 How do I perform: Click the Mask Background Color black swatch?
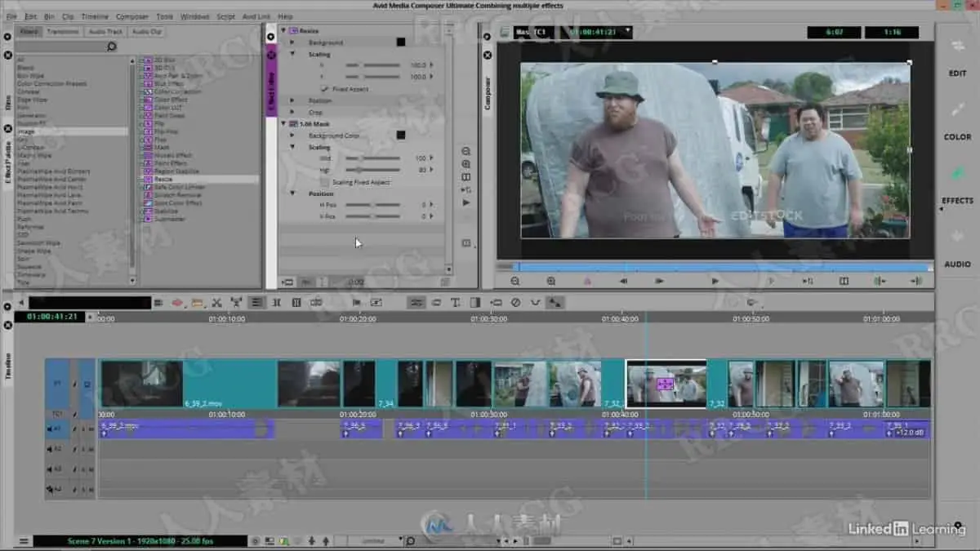tap(401, 136)
